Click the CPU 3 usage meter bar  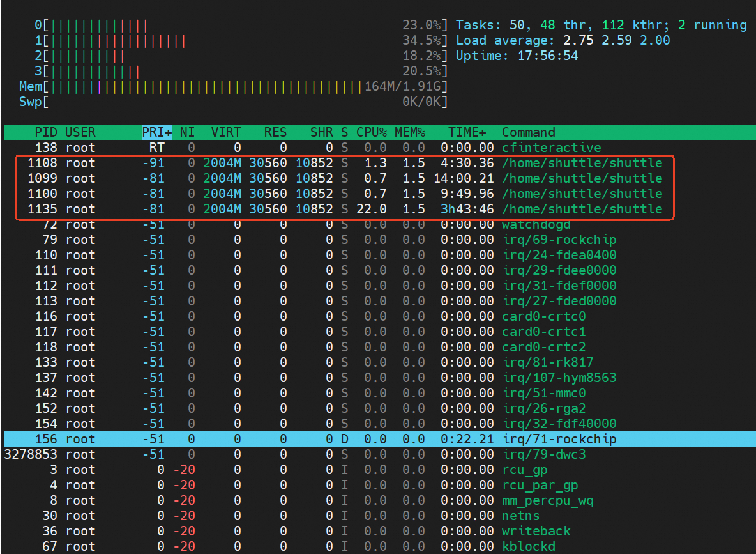pyautogui.click(x=241, y=72)
